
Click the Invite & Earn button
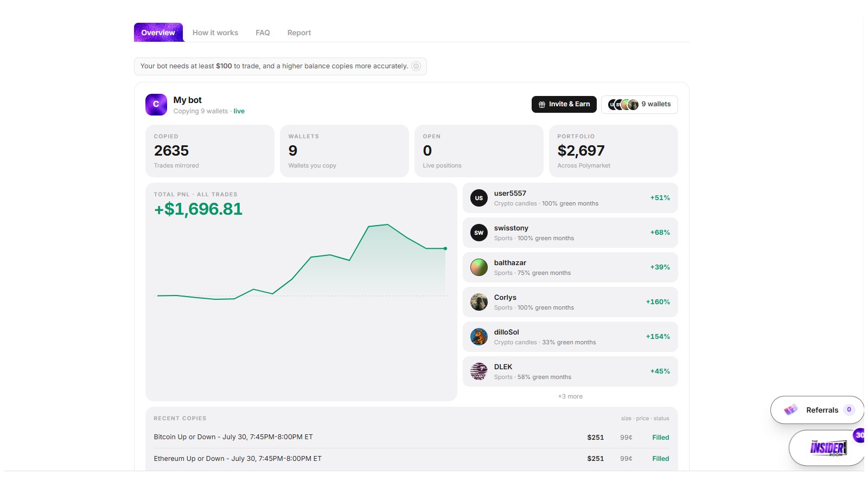tap(564, 104)
